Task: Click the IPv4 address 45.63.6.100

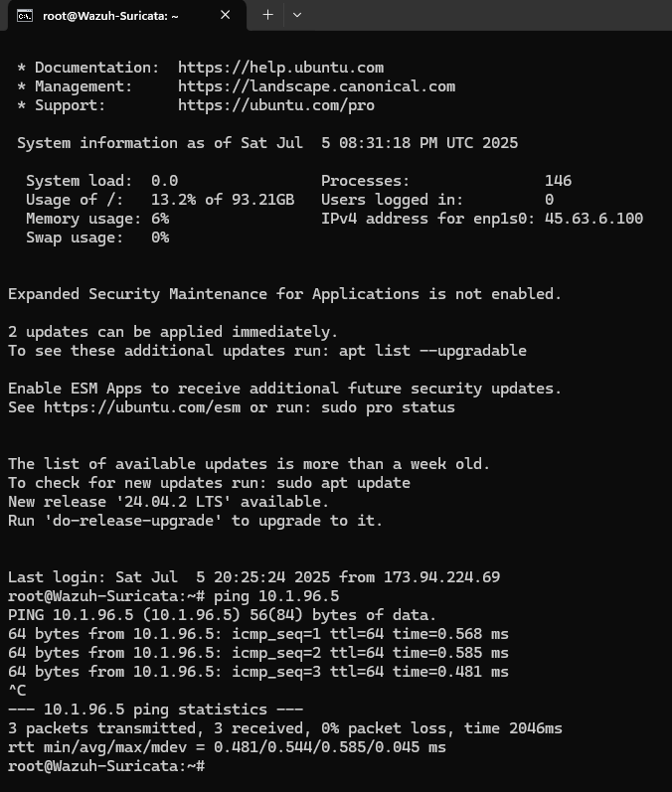Action: (x=593, y=219)
